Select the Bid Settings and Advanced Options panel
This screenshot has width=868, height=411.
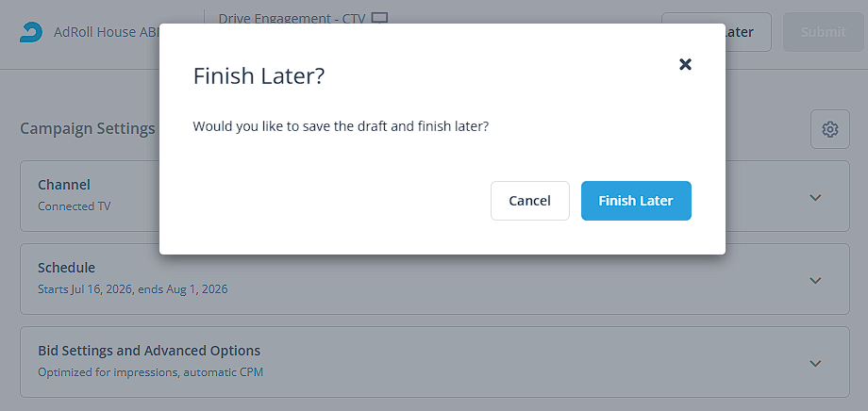435,362
